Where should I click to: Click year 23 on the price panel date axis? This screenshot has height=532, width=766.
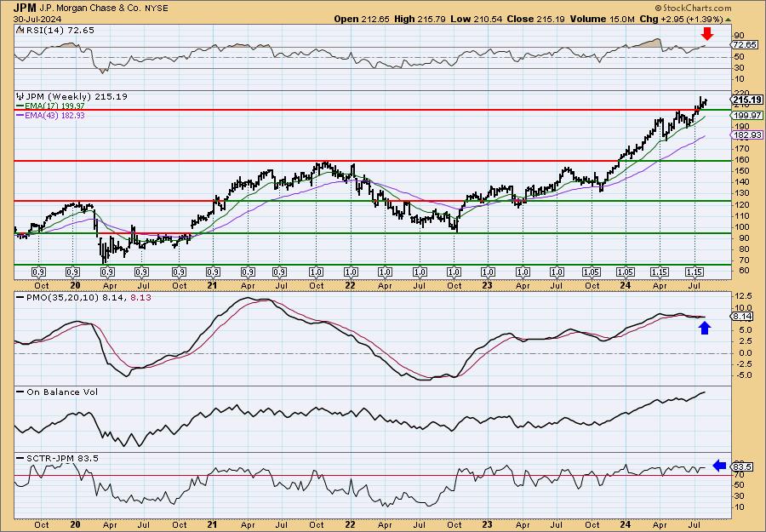coord(488,285)
